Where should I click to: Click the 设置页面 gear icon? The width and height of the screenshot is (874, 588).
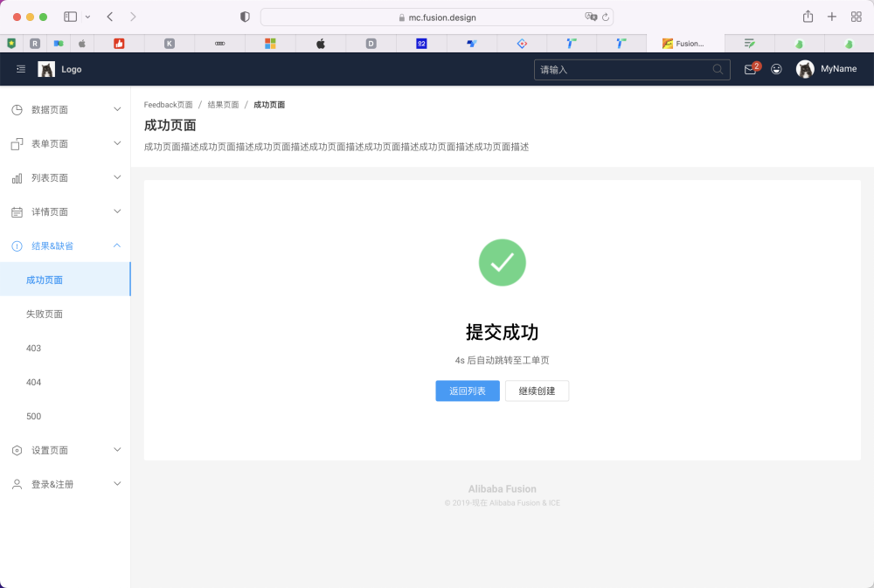16,450
